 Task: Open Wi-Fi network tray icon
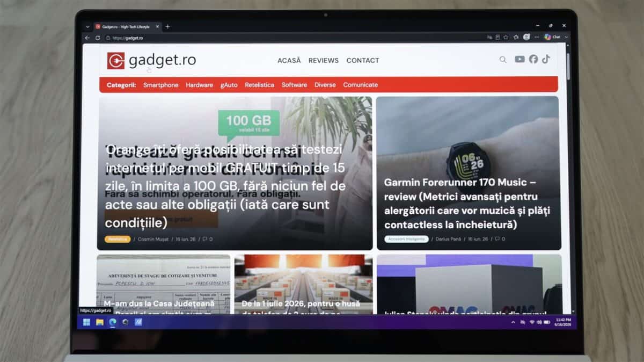click(x=532, y=322)
